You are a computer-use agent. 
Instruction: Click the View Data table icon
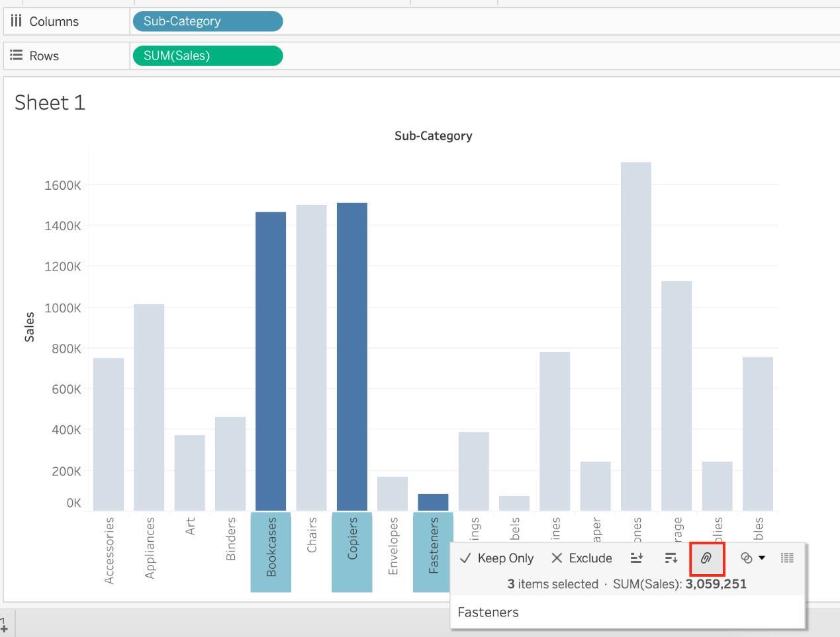coord(787,558)
